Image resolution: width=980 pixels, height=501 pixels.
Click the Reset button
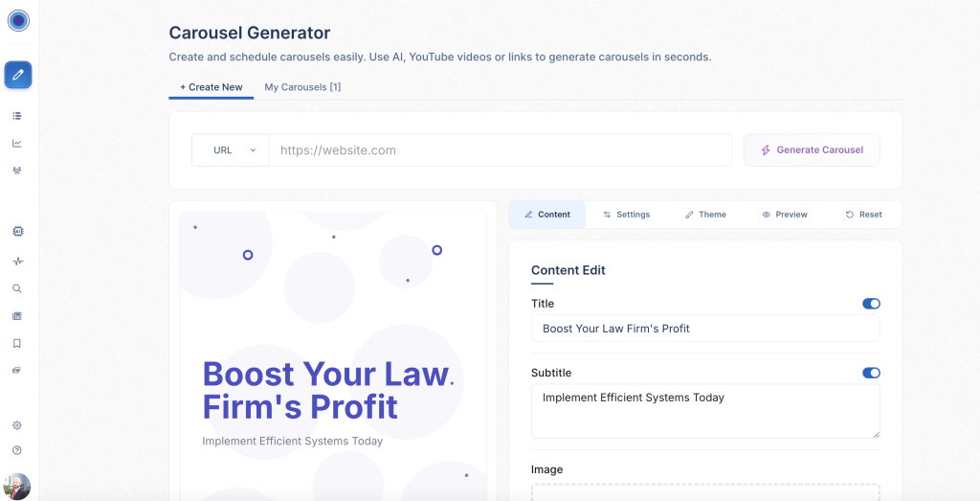[863, 215]
